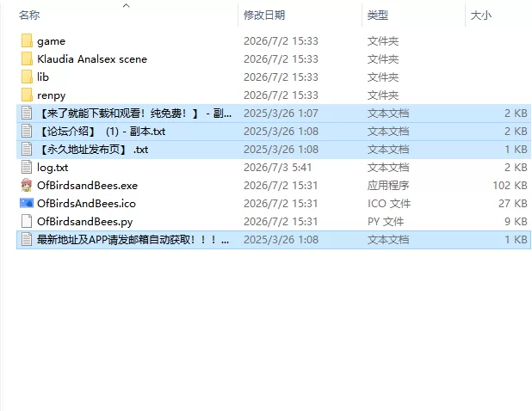
Task: Click the PY 文件 type cell
Action: coord(386,222)
